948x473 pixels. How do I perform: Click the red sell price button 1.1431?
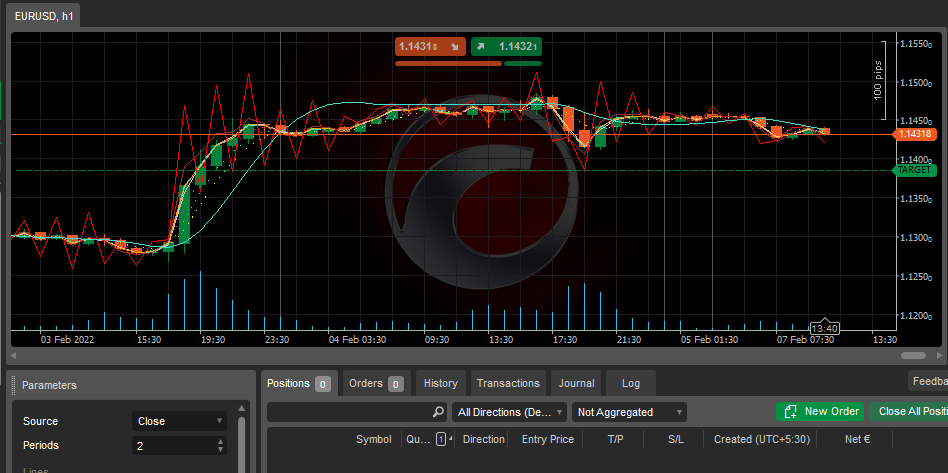pos(430,46)
